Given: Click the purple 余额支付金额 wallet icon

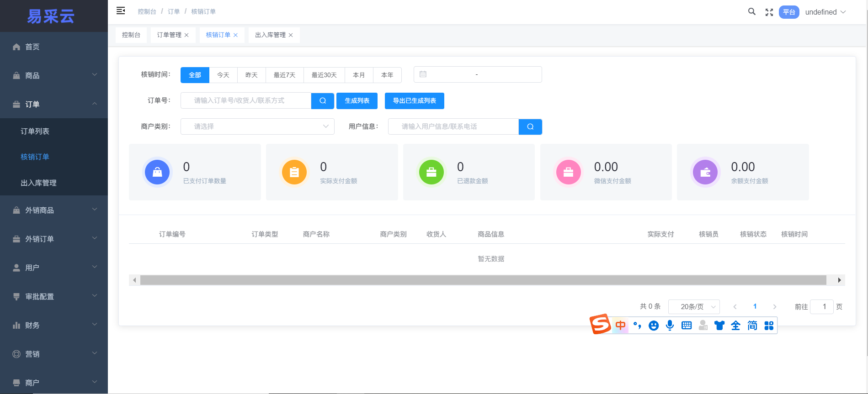Looking at the screenshot, I should (705, 172).
